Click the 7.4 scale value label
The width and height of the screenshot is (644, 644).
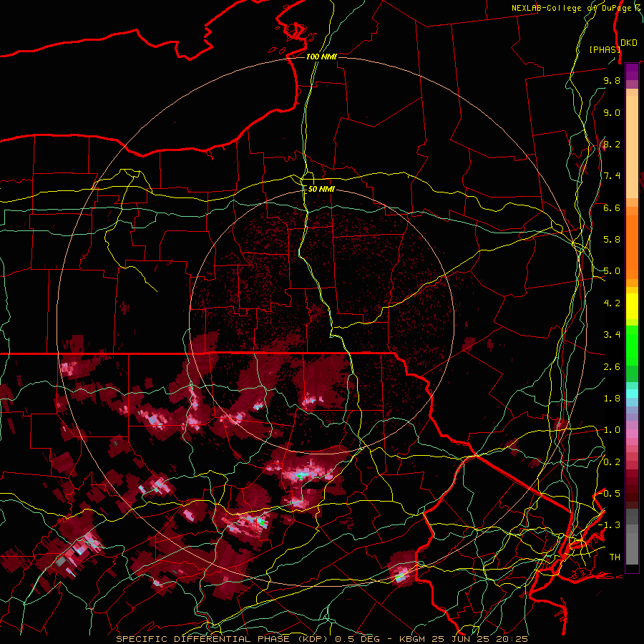point(612,176)
